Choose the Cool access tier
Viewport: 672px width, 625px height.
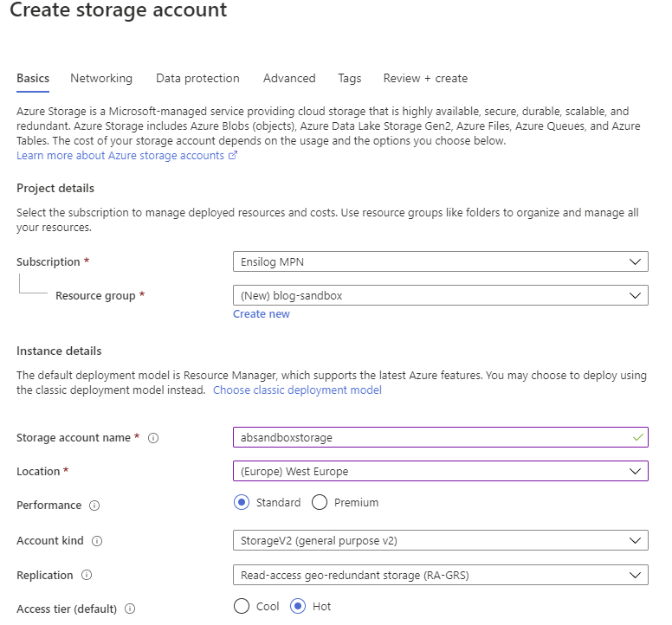(x=242, y=606)
